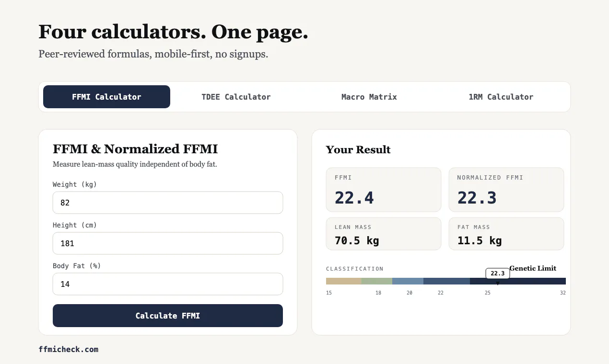Image resolution: width=609 pixels, height=364 pixels.
Task: Click the dark navy Genetic Limit segment
Action: coord(518,281)
